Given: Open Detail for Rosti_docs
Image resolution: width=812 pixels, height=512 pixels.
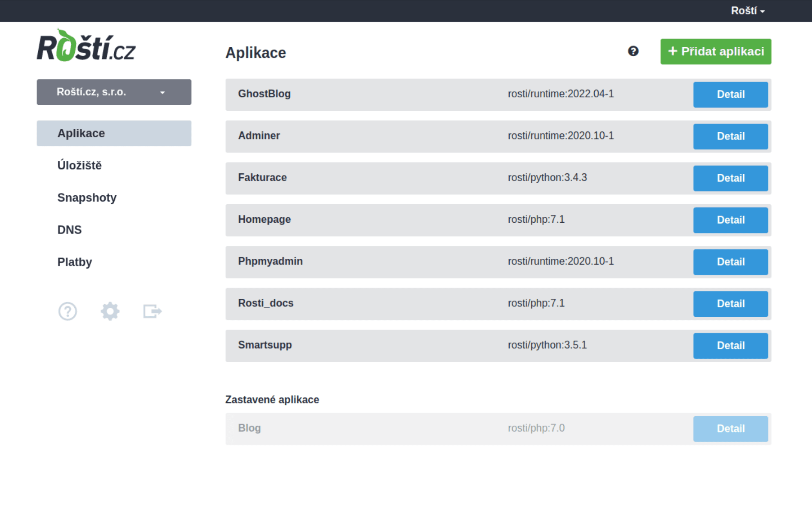Looking at the screenshot, I should [730, 304].
